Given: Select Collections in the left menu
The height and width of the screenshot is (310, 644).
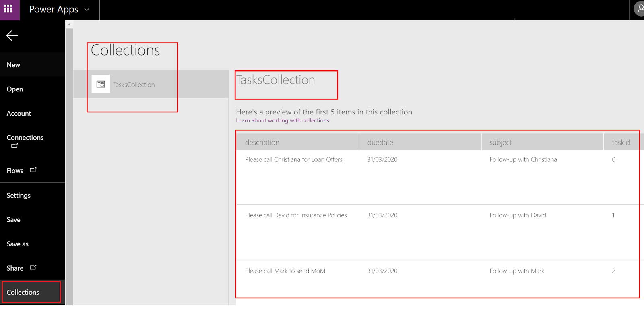Looking at the screenshot, I should coord(31,292).
